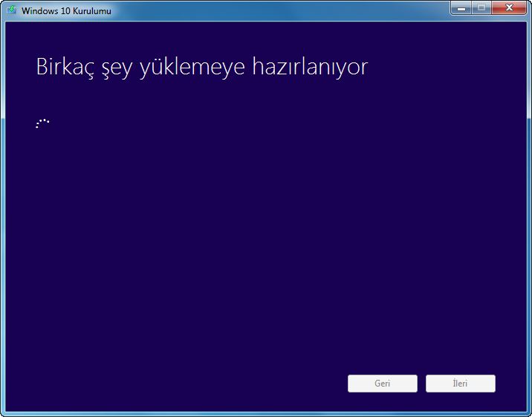Click the İleri (Next) button
This screenshot has height=417, width=532.
[461, 384]
